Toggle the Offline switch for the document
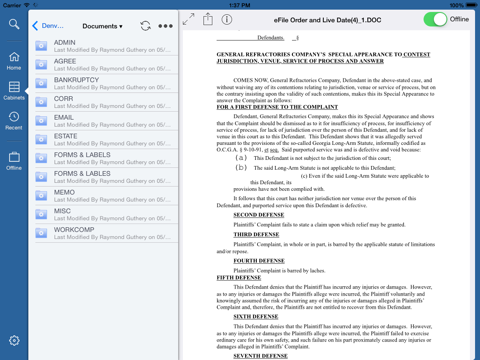 click(435, 19)
